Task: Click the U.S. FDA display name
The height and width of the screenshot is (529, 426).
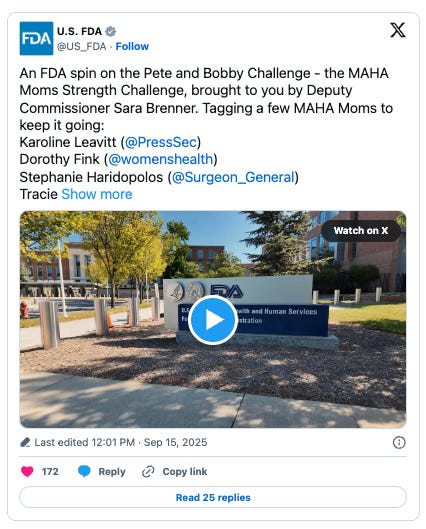Action: [79, 31]
